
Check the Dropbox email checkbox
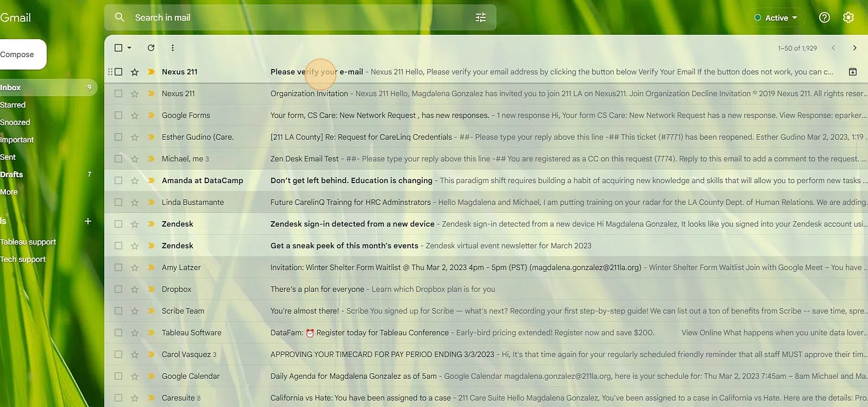point(118,289)
